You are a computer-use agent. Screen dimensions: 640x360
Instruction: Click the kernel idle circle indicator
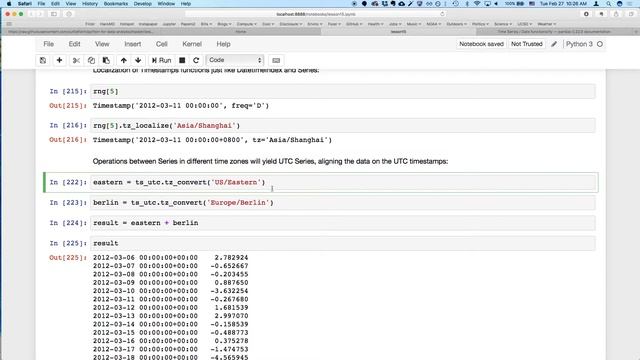(600, 44)
